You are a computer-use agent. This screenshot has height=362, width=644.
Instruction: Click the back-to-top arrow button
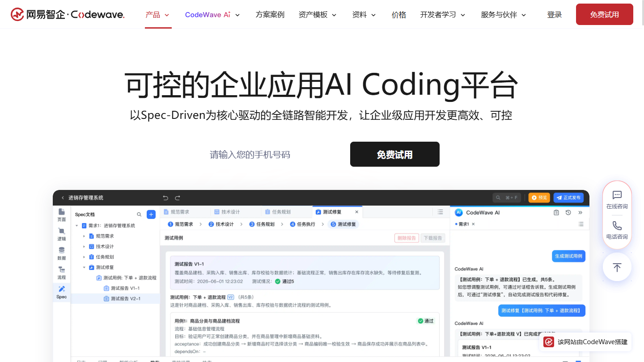coord(617,267)
